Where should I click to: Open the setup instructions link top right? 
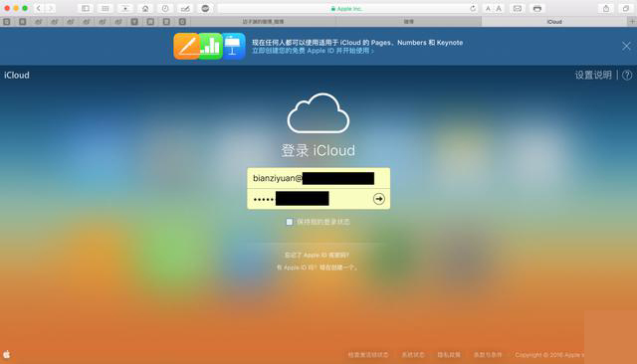pos(593,75)
